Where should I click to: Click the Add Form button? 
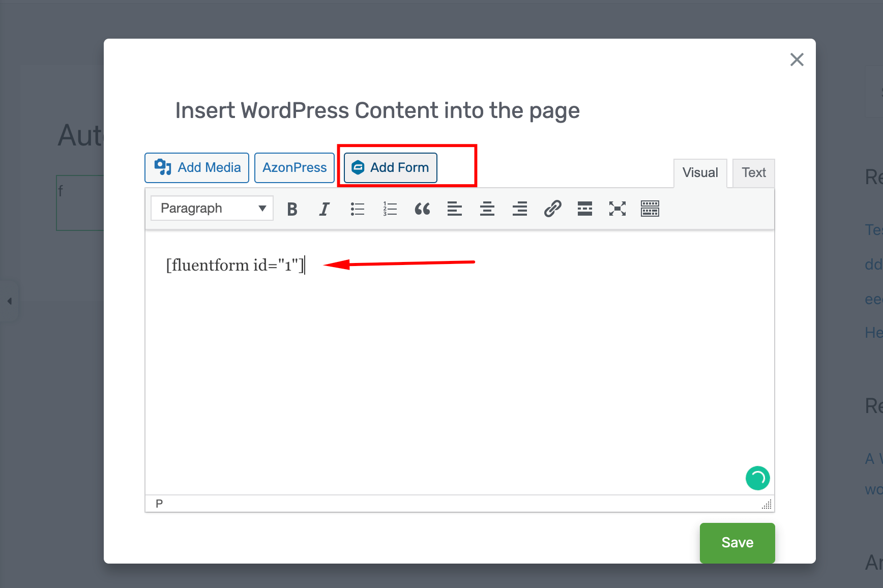pyautogui.click(x=391, y=168)
